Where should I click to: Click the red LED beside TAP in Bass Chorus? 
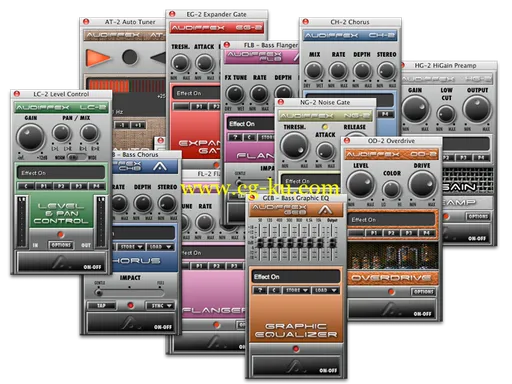130,305
